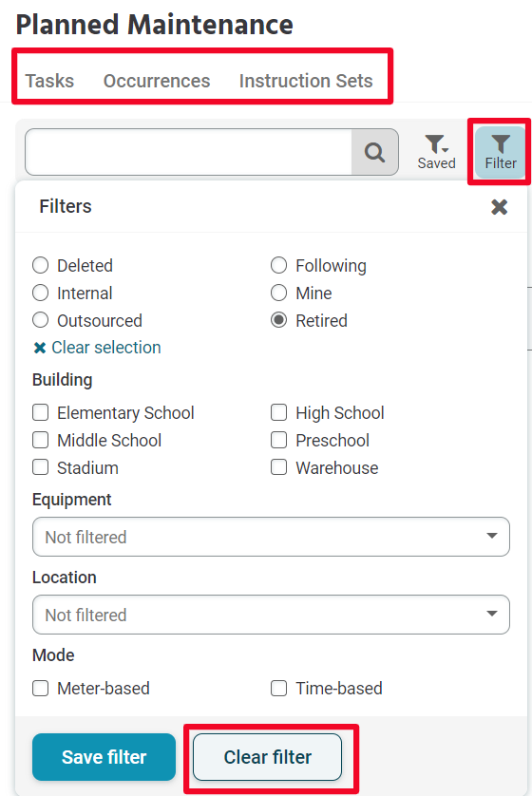532x796 pixels.
Task: Click the Clear selection X icon
Action: [40, 348]
